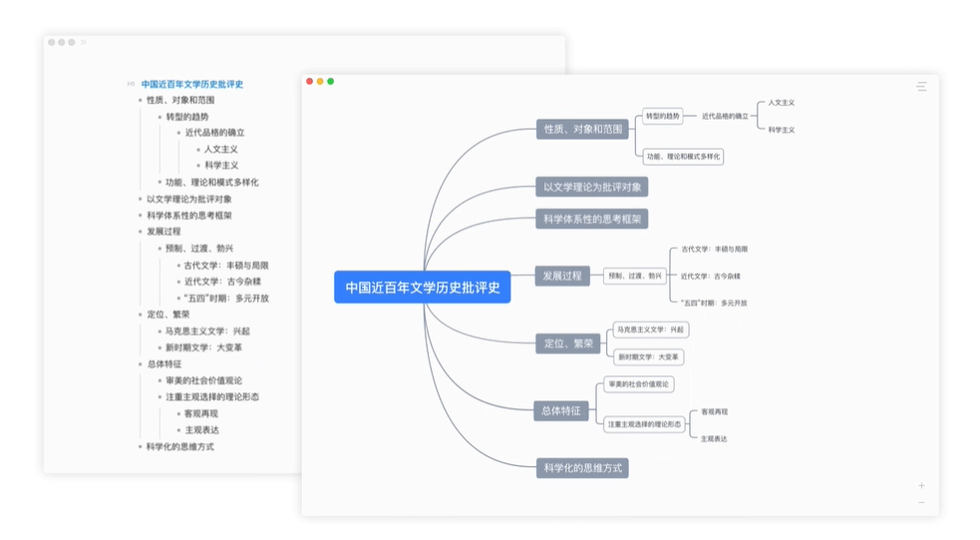Select leaf 古代文学：丰硕与局限 in mind map

tap(715, 249)
